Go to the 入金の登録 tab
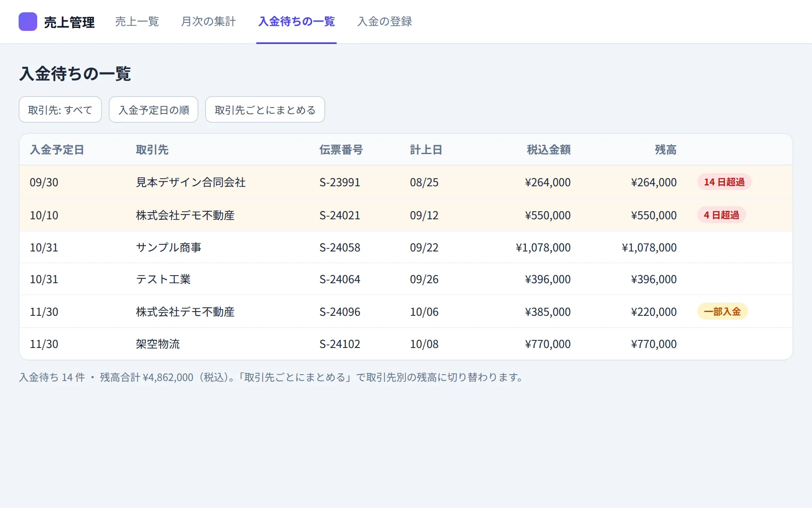The width and height of the screenshot is (812, 508). pyautogui.click(x=384, y=22)
